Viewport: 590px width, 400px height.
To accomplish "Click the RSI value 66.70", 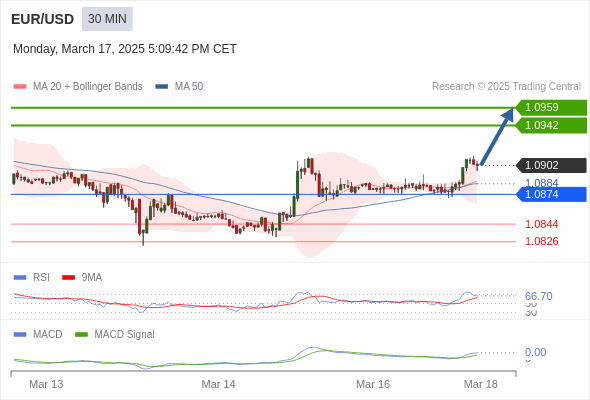I will coord(539,296).
